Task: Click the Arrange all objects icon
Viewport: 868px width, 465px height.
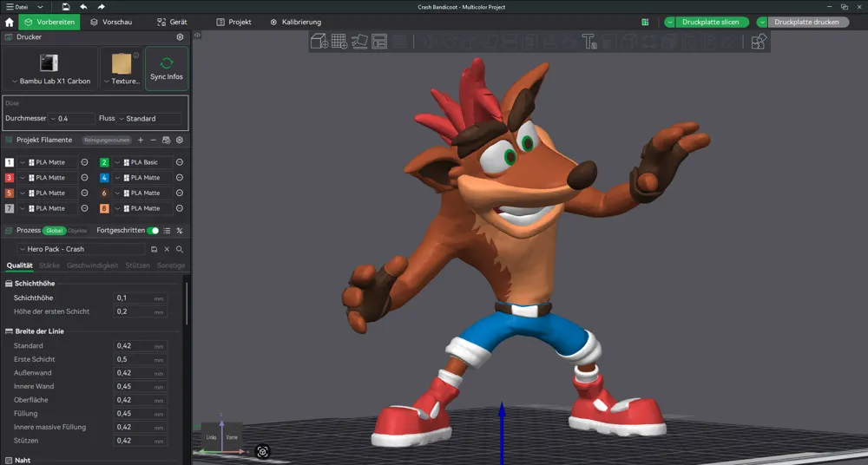Action: point(379,42)
